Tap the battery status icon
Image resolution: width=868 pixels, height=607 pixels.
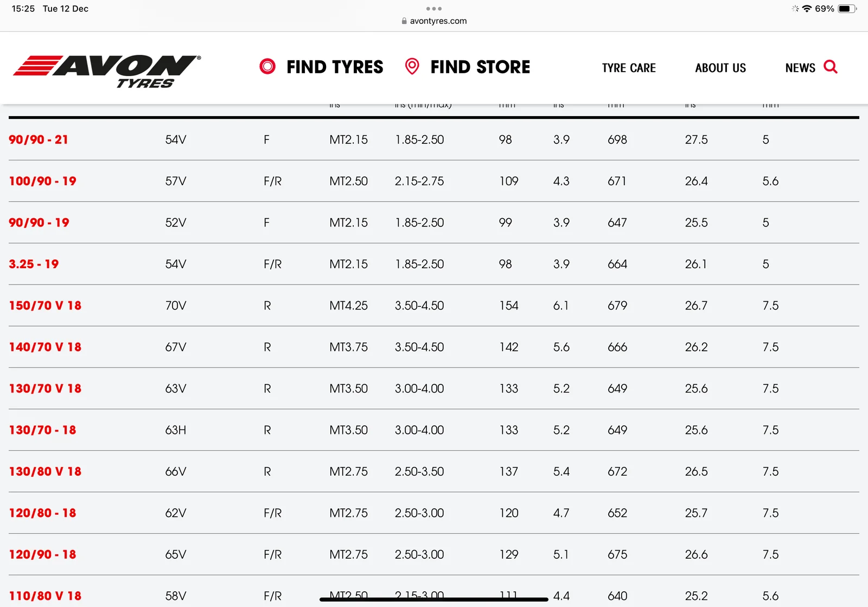pos(846,9)
